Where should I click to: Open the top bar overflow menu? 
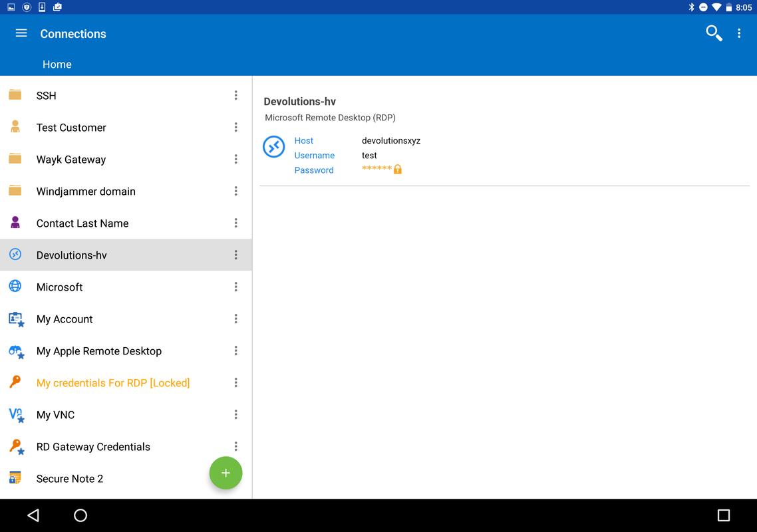click(x=738, y=33)
